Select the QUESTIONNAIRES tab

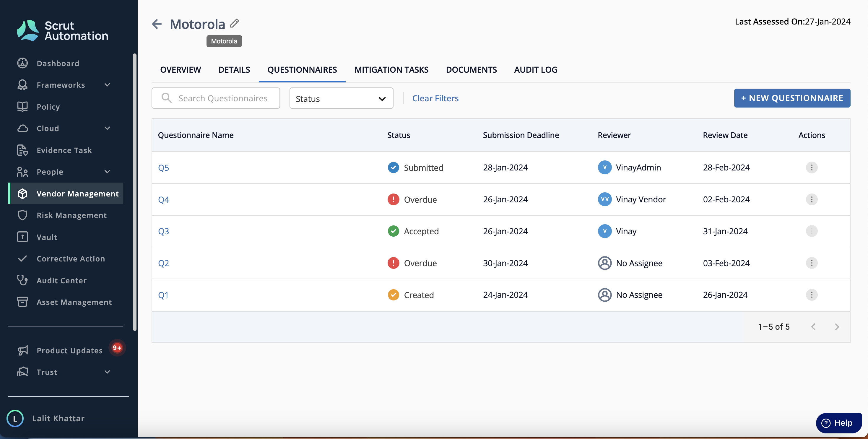click(302, 70)
